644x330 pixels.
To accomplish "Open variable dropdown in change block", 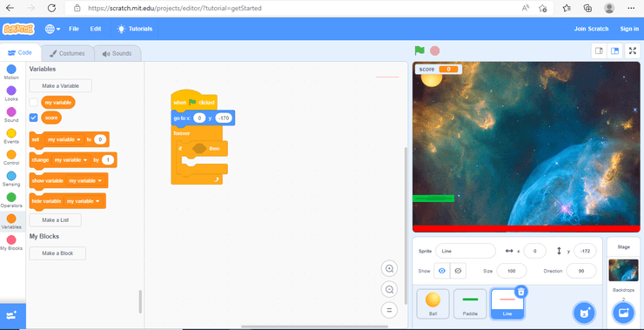I will [71, 160].
